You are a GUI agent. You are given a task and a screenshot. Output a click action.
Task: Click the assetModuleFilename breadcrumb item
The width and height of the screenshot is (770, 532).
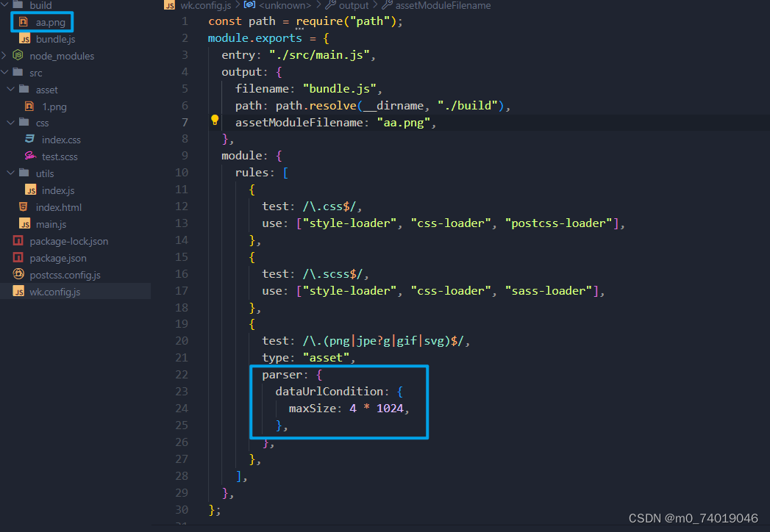444,5
